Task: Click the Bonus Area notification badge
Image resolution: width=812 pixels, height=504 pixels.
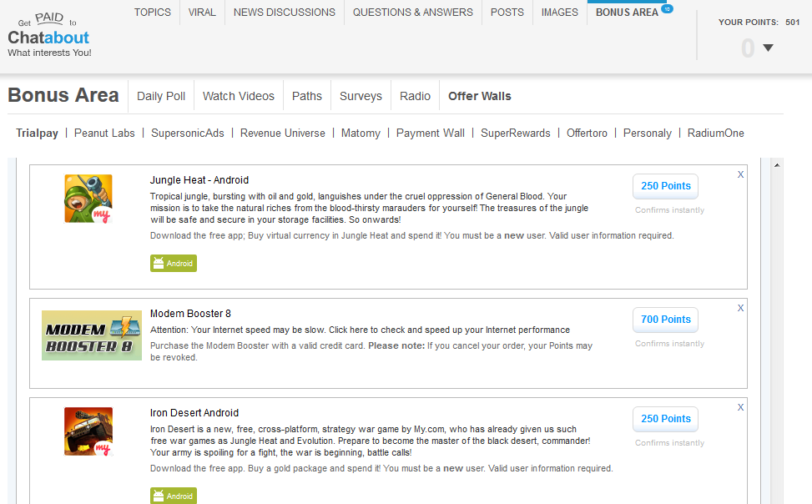Action: coord(667,9)
